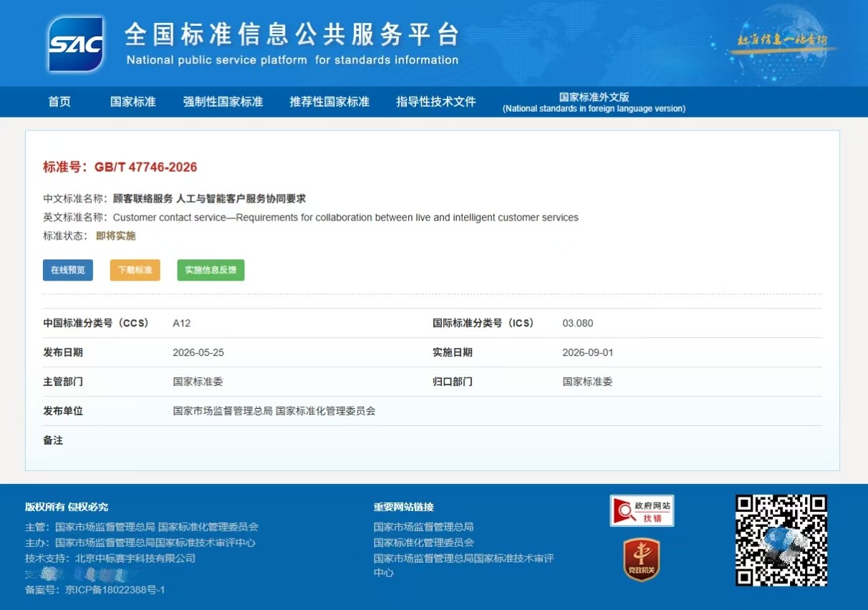
Task: Click the 发布日期 value 2026-05-25
Action: (198, 352)
